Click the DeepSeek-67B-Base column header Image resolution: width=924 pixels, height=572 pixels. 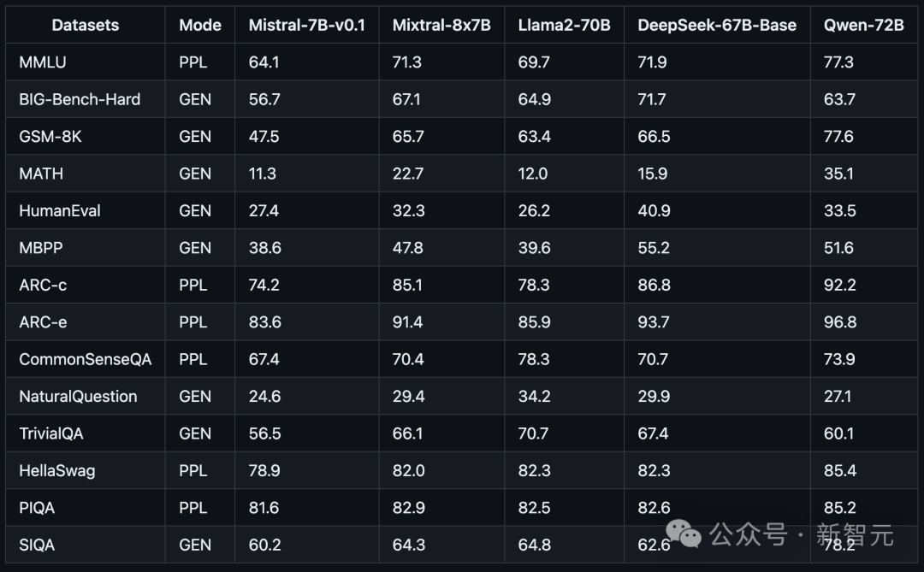tap(717, 26)
